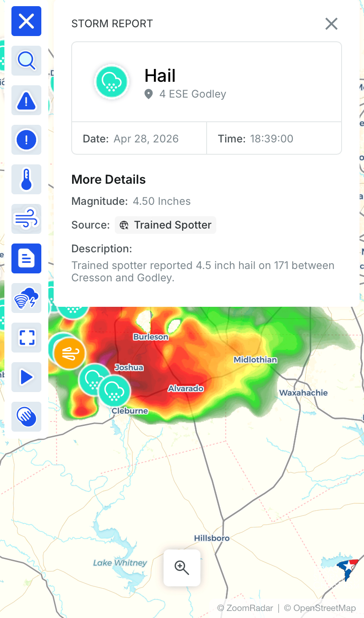This screenshot has height=618, width=364.
Task: Open the OpenStreetMap attribution link
Action: pyautogui.click(x=320, y=608)
